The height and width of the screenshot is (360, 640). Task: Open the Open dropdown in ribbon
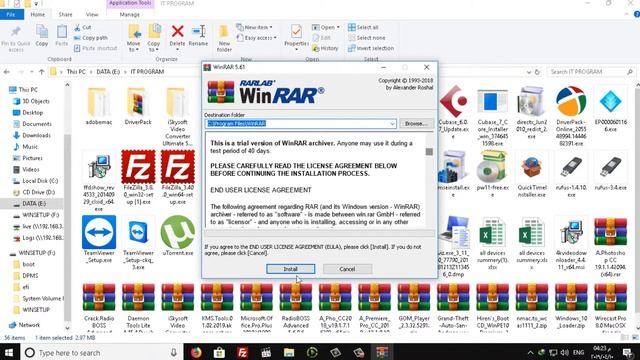[x=326, y=27]
